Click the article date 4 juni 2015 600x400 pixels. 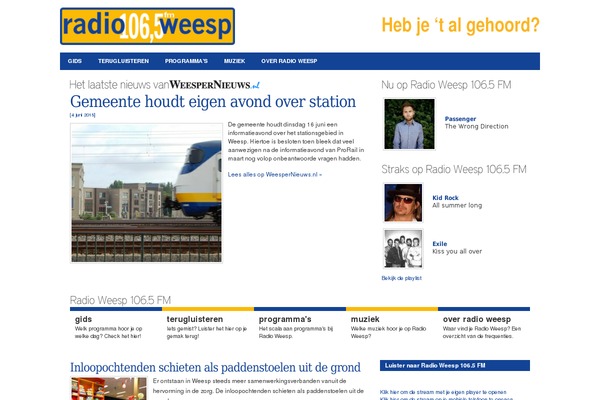(83, 115)
